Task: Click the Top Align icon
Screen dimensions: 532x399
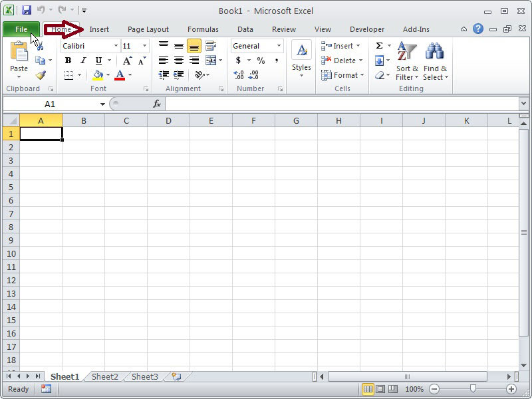Action: coord(164,46)
